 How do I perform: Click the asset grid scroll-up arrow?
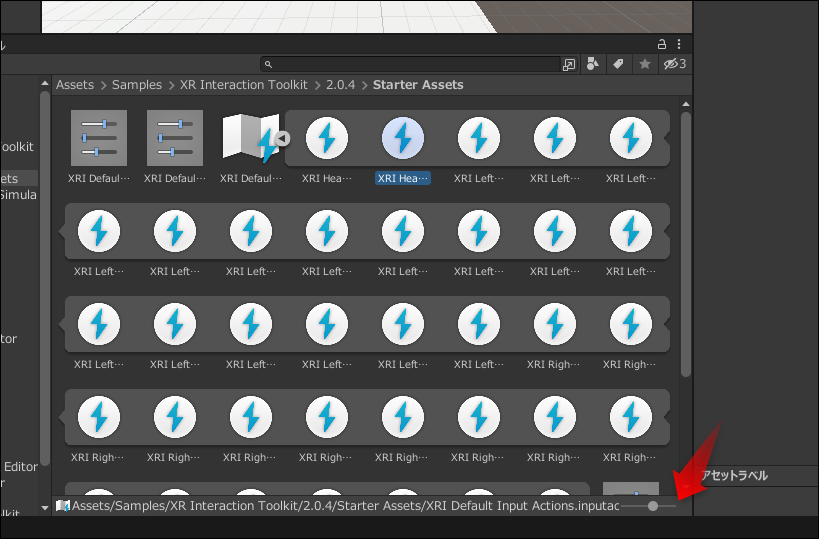click(686, 104)
